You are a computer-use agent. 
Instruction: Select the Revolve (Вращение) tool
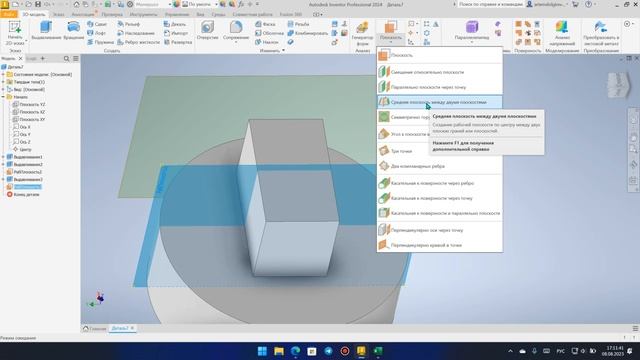tap(73, 31)
